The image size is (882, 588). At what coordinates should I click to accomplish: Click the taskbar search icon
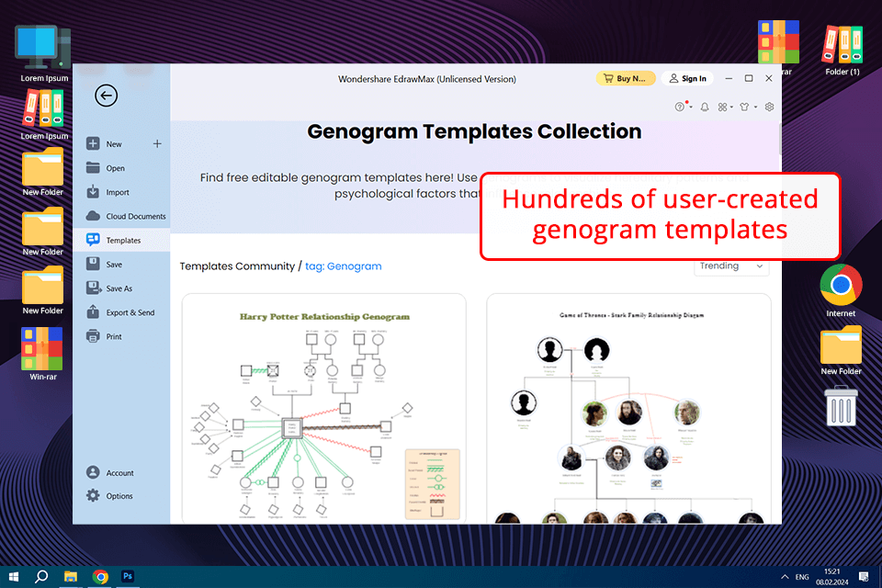[41, 577]
